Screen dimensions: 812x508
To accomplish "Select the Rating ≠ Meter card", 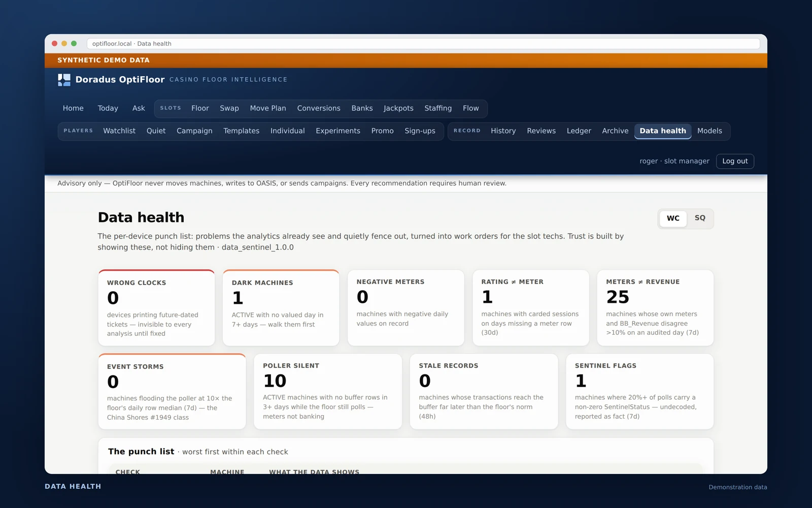I will point(530,308).
